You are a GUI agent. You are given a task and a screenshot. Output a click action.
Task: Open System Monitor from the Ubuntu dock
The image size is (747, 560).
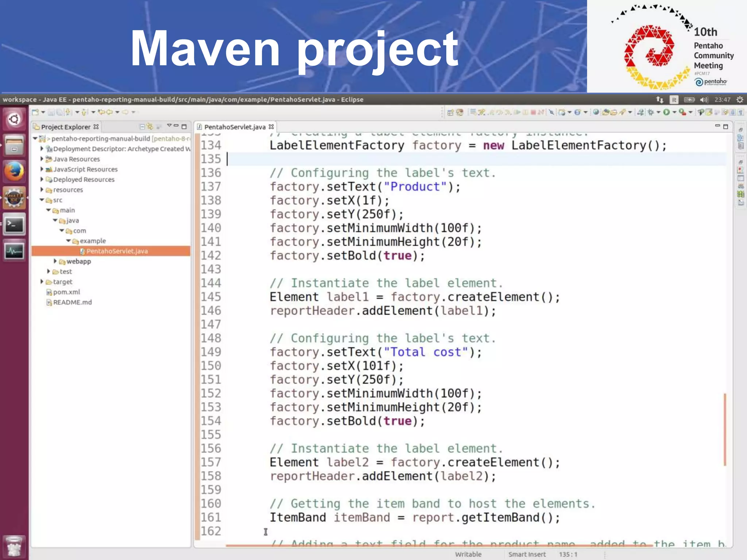tap(14, 251)
